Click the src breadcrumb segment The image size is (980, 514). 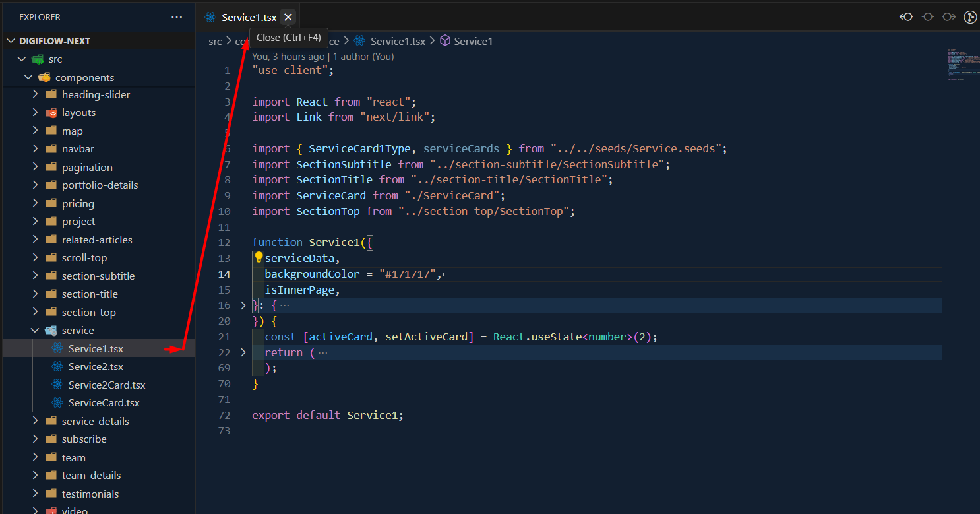click(x=215, y=41)
